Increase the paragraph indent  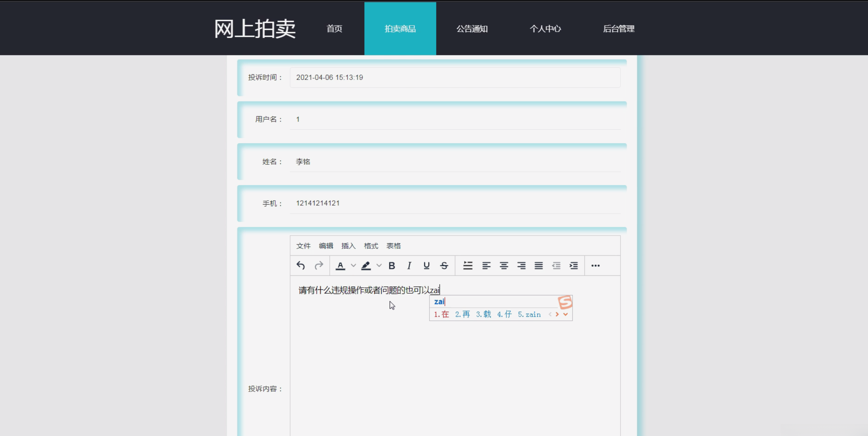[574, 266]
